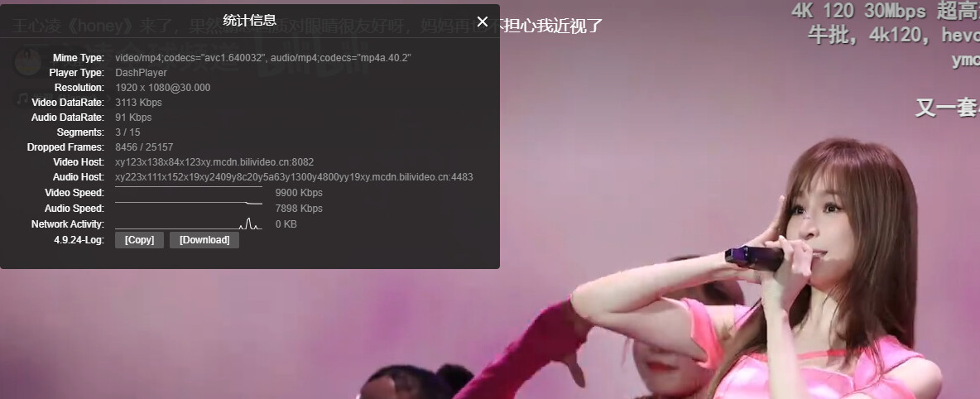
Task: Click the Audio Speed graph line
Action: pos(189,203)
